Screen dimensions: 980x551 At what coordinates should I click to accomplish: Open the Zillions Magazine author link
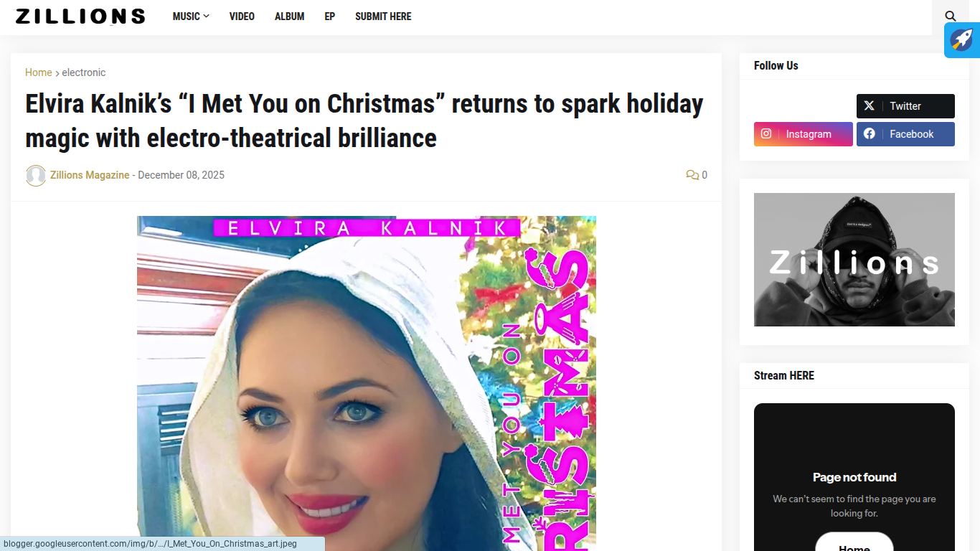[x=90, y=175]
